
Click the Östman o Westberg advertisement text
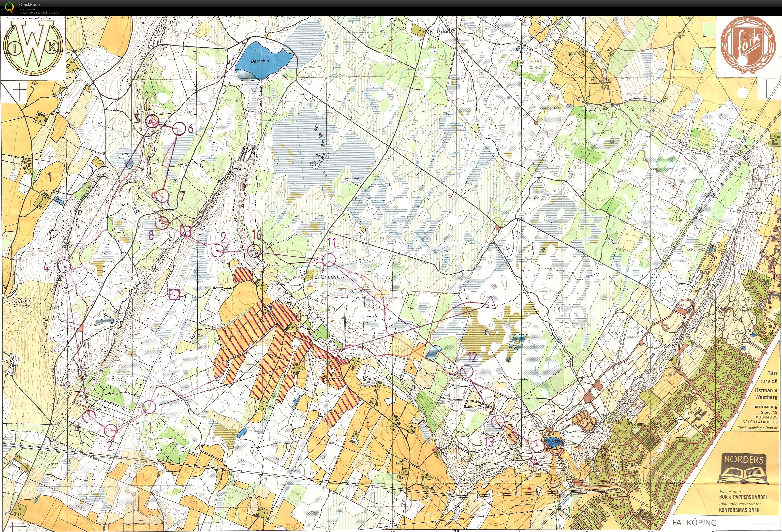coord(766,394)
